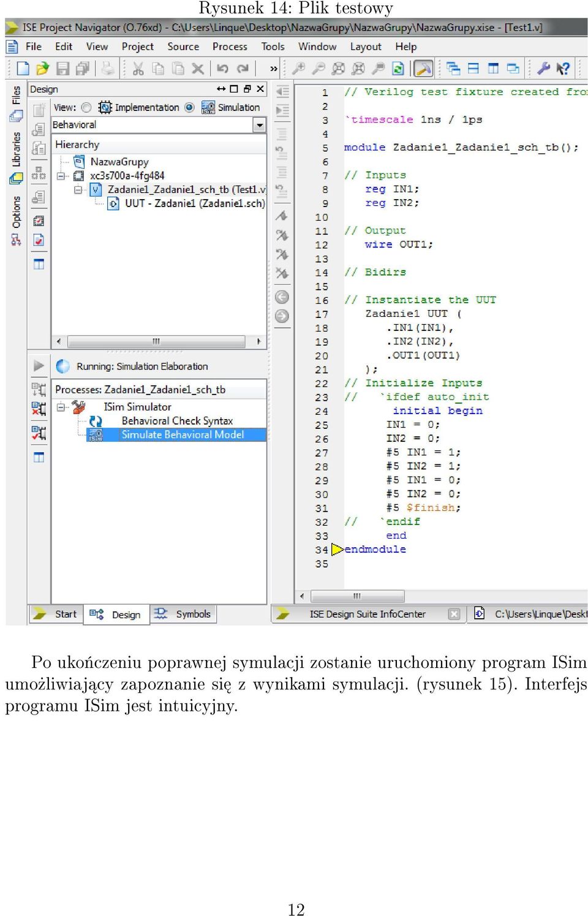
Task: Close the InfoCenter tab with its X
Action: (x=454, y=614)
